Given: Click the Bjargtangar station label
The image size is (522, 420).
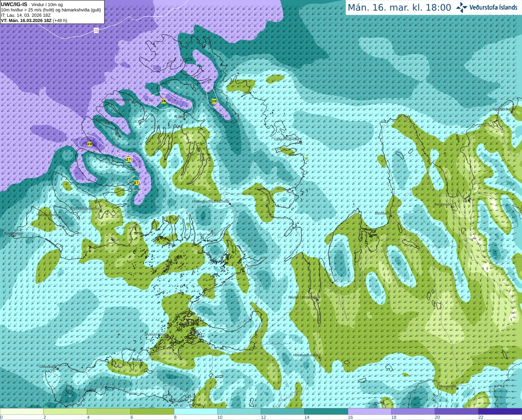Looking at the screenshot, I should pos(13,234).
